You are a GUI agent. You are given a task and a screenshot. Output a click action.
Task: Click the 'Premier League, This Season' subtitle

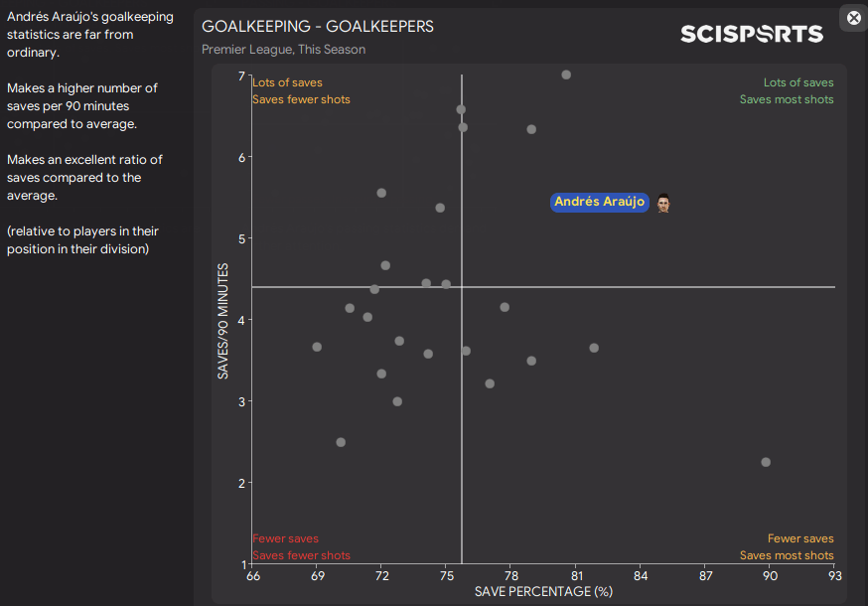[283, 49]
